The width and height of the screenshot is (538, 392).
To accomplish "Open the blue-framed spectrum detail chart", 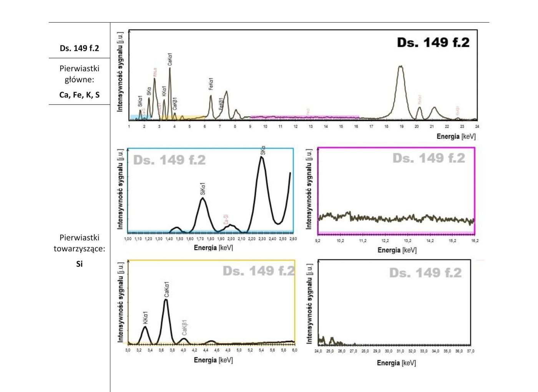I will pyautogui.click(x=211, y=191).
